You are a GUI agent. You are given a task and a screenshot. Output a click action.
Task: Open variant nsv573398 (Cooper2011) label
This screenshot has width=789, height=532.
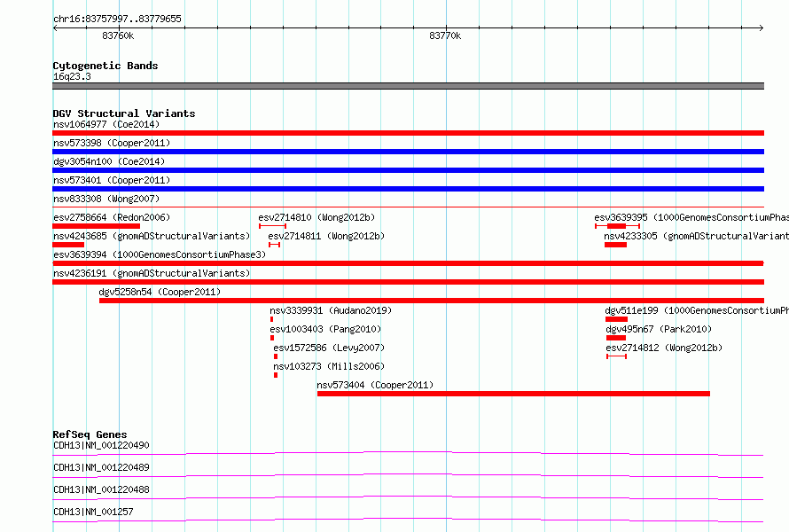coord(112,143)
